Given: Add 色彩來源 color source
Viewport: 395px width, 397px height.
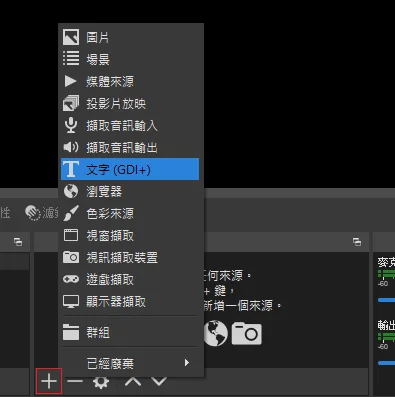Looking at the screenshot, I should tap(130, 213).
